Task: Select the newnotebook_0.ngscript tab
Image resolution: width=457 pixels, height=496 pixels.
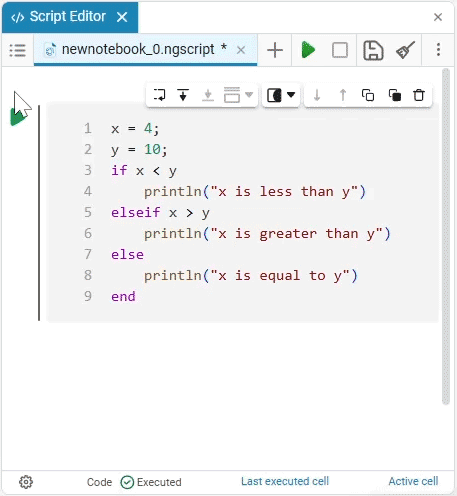Action: coord(138,50)
